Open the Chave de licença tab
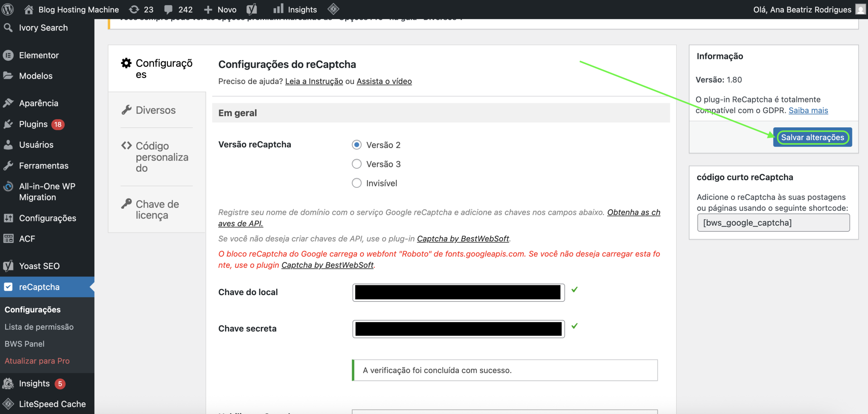The height and width of the screenshot is (414, 868). 157,209
